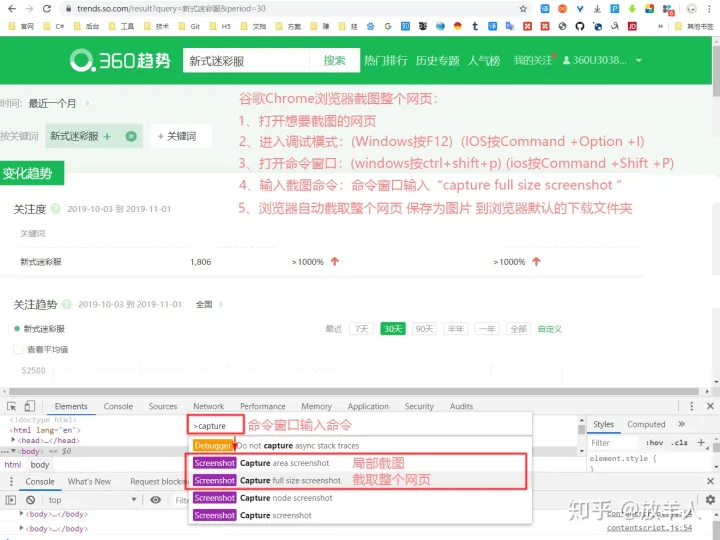Click the help icon next to 关注趋势

(67, 304)
